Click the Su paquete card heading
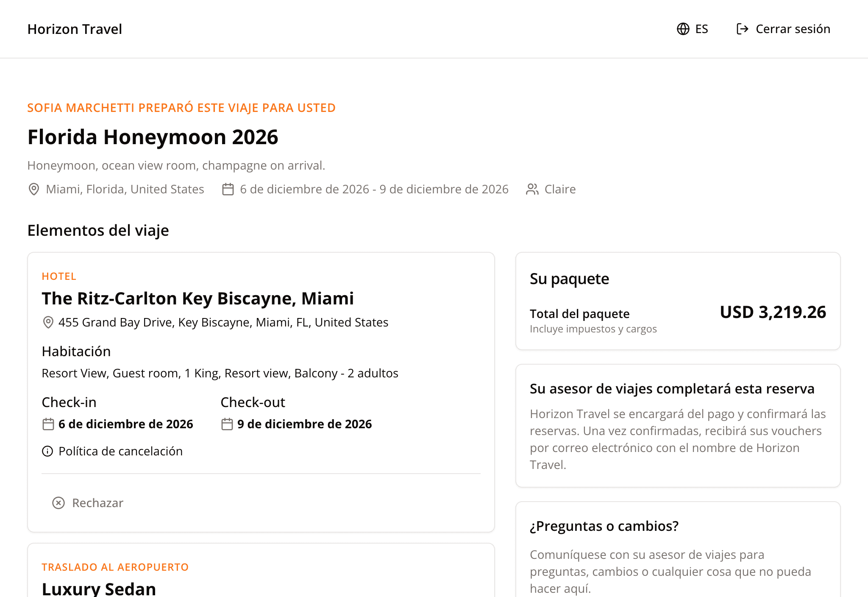This screenshot has height=597, width=868. click(570, 279)
